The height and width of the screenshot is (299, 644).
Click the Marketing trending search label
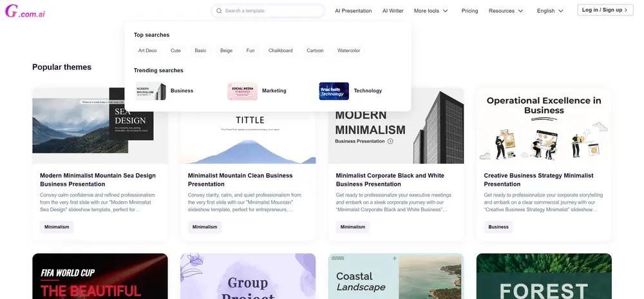pyautogui.click(x=274, y=91)
